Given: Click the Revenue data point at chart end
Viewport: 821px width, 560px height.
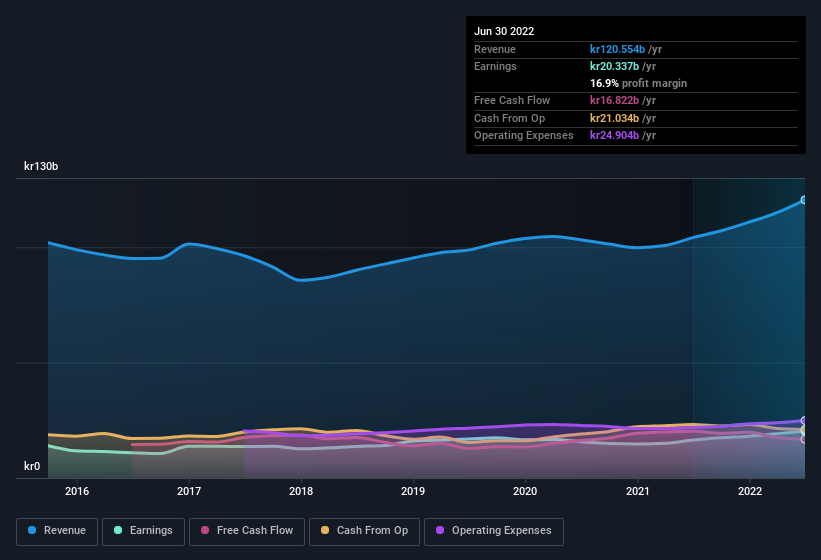Looking at the screenshot, I should tap(804, 200).
